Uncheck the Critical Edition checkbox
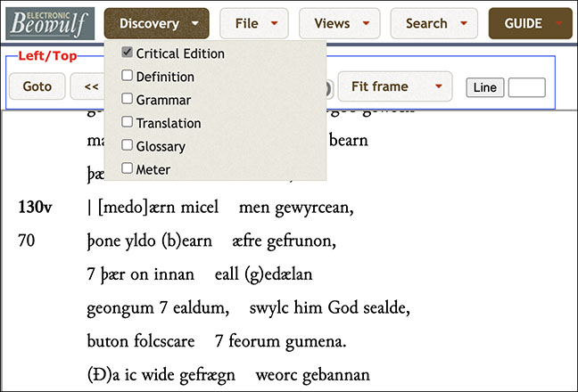 127,53
